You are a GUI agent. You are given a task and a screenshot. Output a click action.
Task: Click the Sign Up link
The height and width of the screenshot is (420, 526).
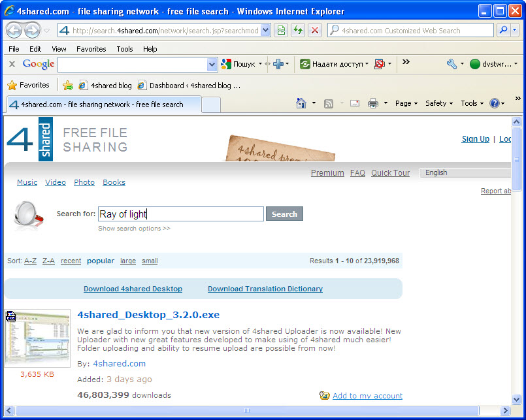475,139
